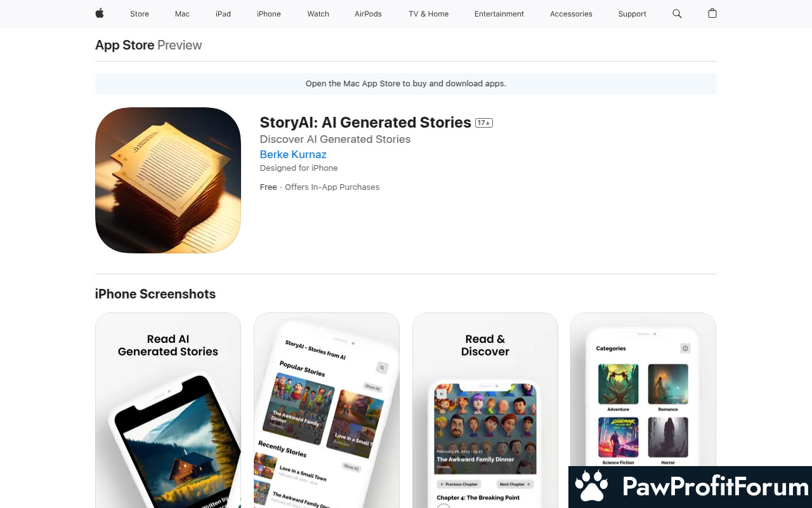Open the Mac menu item
The height and width of the screenshot is (508, 812).
pyautogui.click(x=183, y=14)
